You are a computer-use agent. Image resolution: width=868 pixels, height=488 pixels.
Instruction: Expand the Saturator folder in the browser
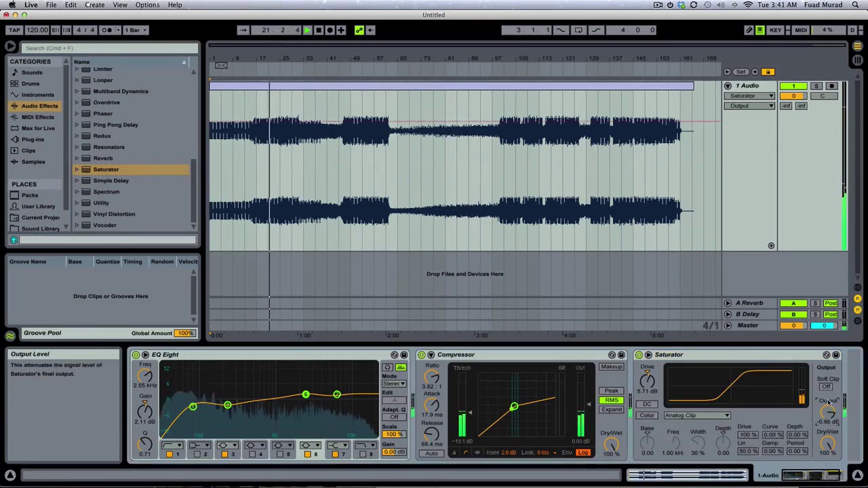tap(77, 169)
